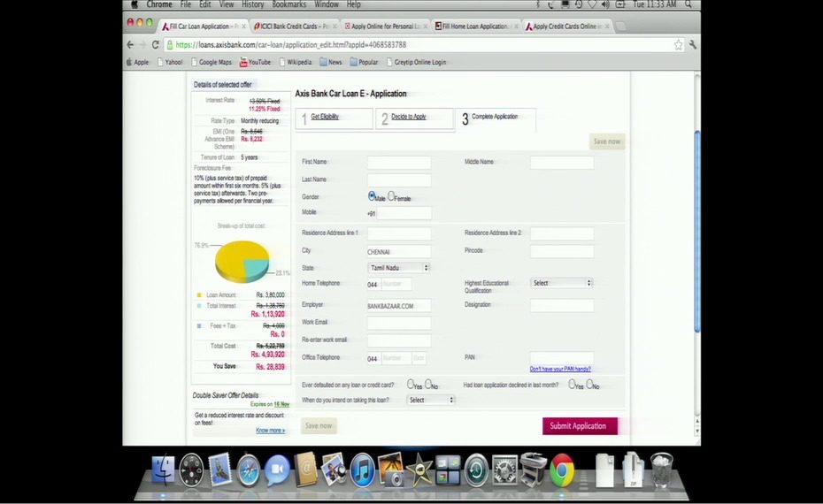
Task: Select No for loan application declined
Action: coord(589,385)
